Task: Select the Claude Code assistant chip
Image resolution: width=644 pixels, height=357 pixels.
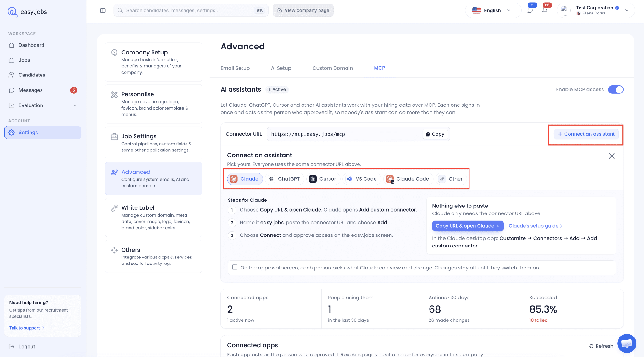Action: click(408, 179)
